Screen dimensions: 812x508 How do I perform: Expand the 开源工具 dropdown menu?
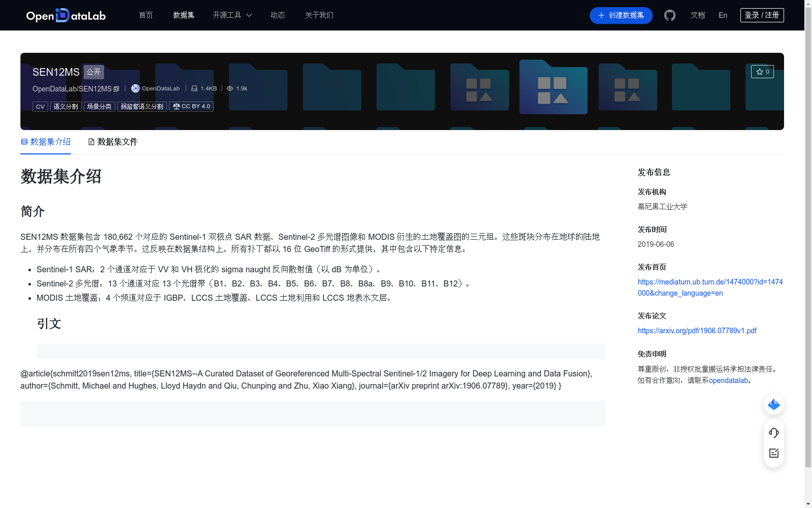click(x=232, y=15)
